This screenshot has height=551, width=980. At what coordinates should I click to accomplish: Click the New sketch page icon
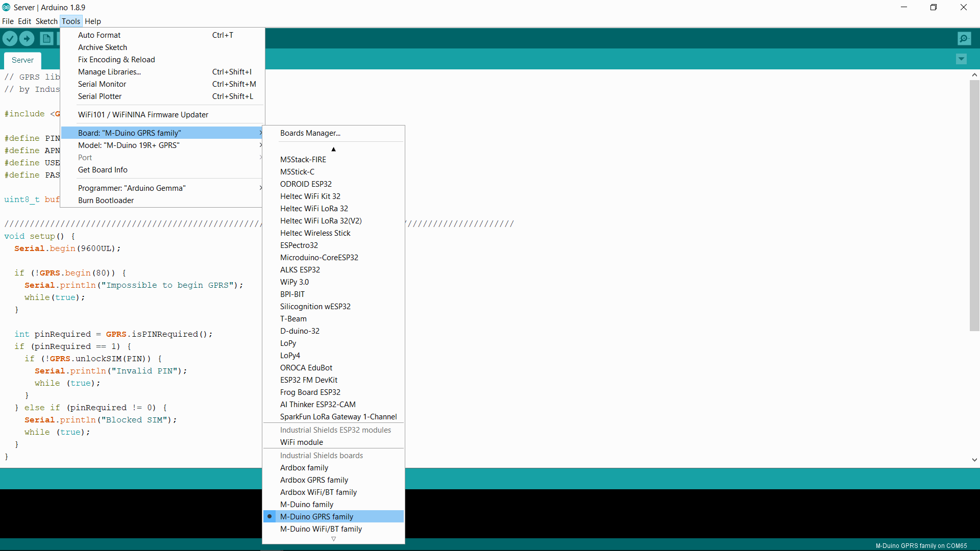click(46, 38)
